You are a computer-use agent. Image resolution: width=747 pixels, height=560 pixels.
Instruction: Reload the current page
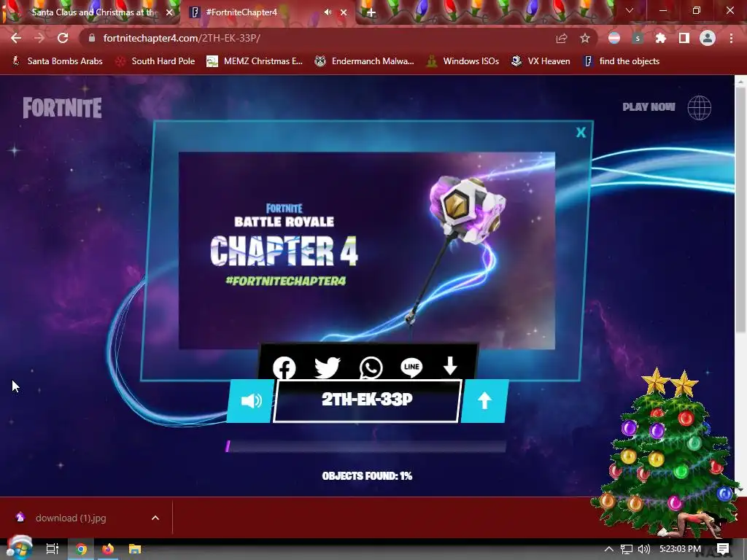click(63, 38)
